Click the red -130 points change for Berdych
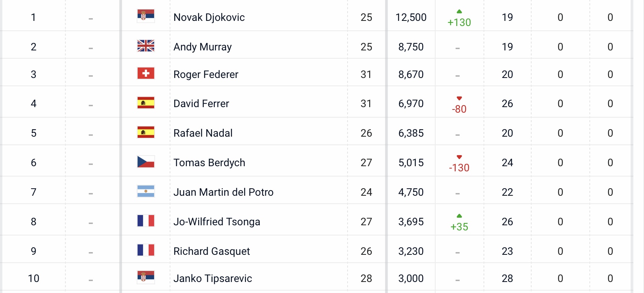The width and height of the screenshot is (644, 293). [459, 168]
